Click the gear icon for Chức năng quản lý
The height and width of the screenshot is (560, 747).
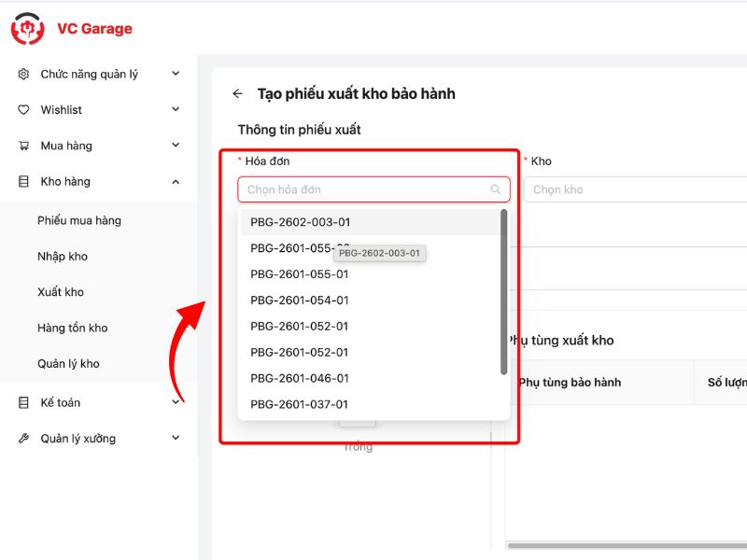pyautogui.click(x=23, y=74)
